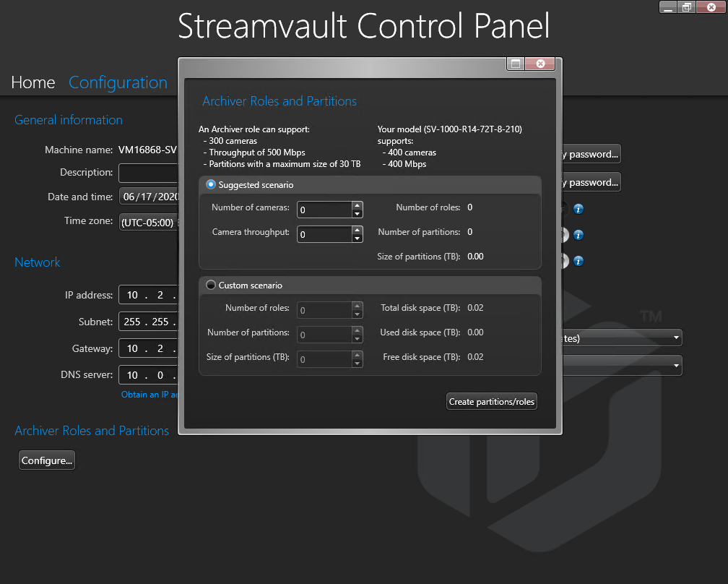
Task: Click the custom Number of roles field
Action: coord(324,310)
